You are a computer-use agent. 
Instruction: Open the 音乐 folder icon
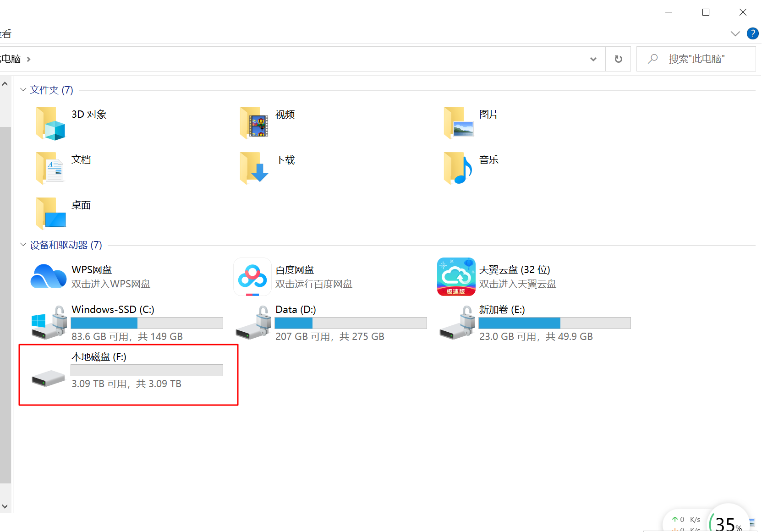point(458,168)
